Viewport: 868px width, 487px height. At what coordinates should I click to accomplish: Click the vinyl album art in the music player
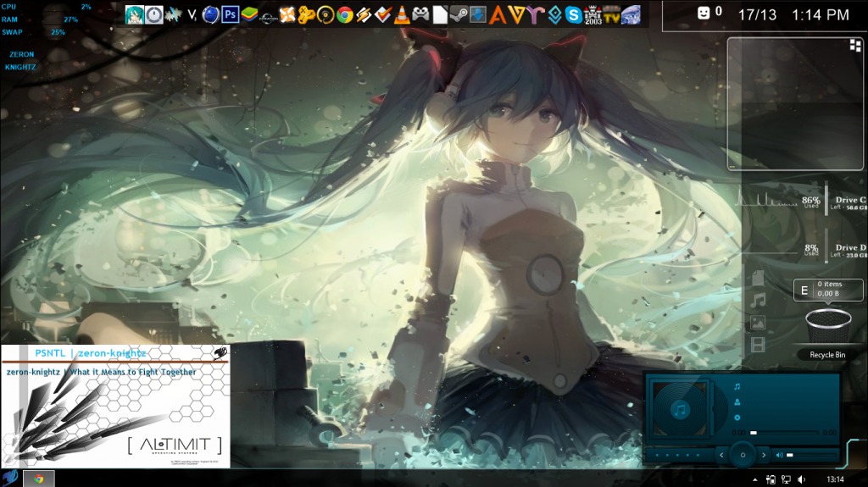coord(681,410)
